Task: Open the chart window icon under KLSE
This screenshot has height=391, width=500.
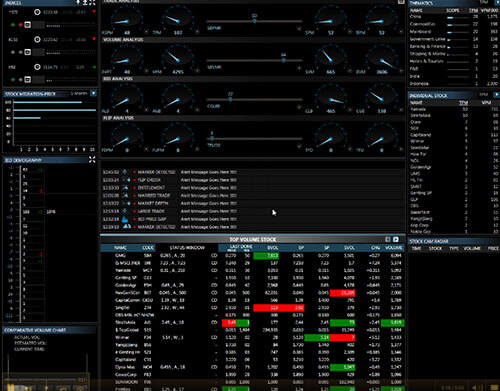Action: 28,52
